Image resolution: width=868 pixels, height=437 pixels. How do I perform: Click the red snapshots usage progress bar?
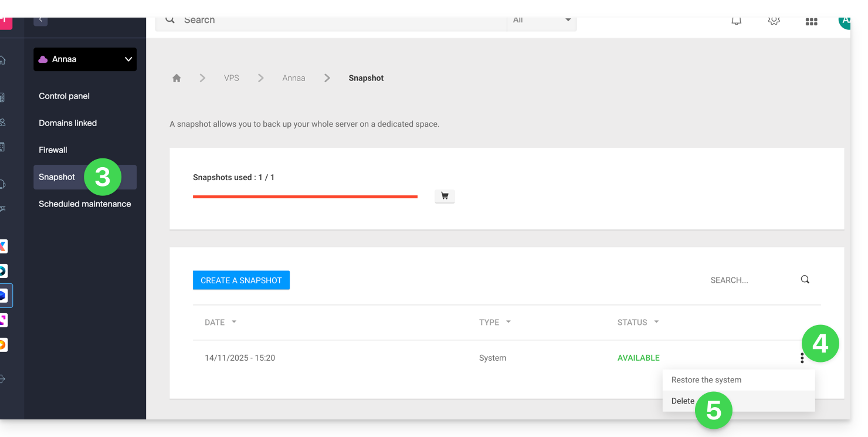tap(305, 197)
